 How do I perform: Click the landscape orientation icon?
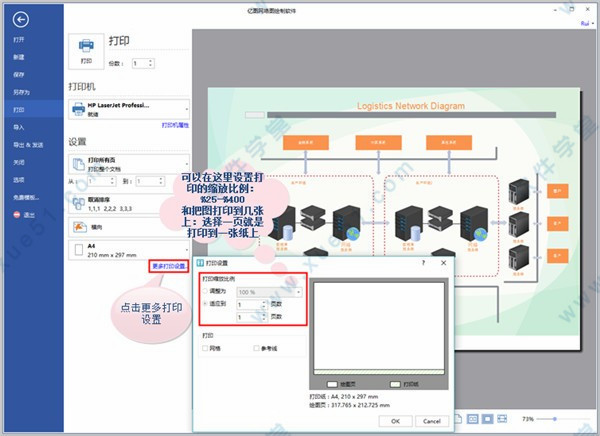click(79, 227)
